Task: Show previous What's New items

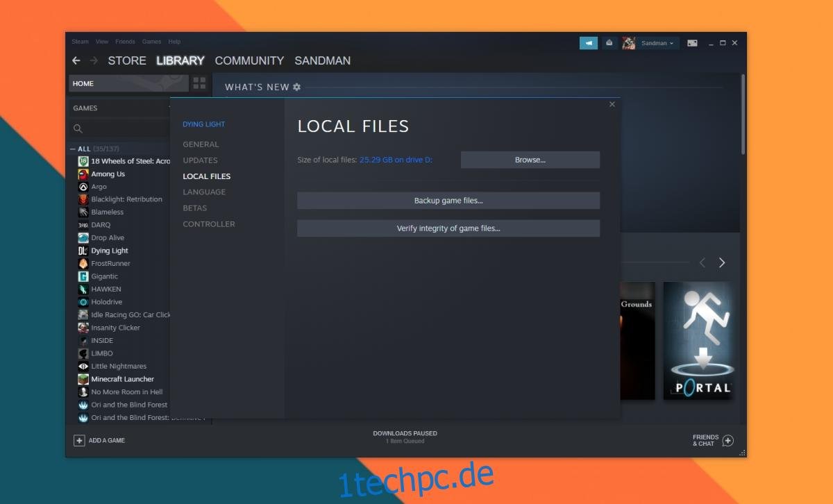Action: pos(702,262)
